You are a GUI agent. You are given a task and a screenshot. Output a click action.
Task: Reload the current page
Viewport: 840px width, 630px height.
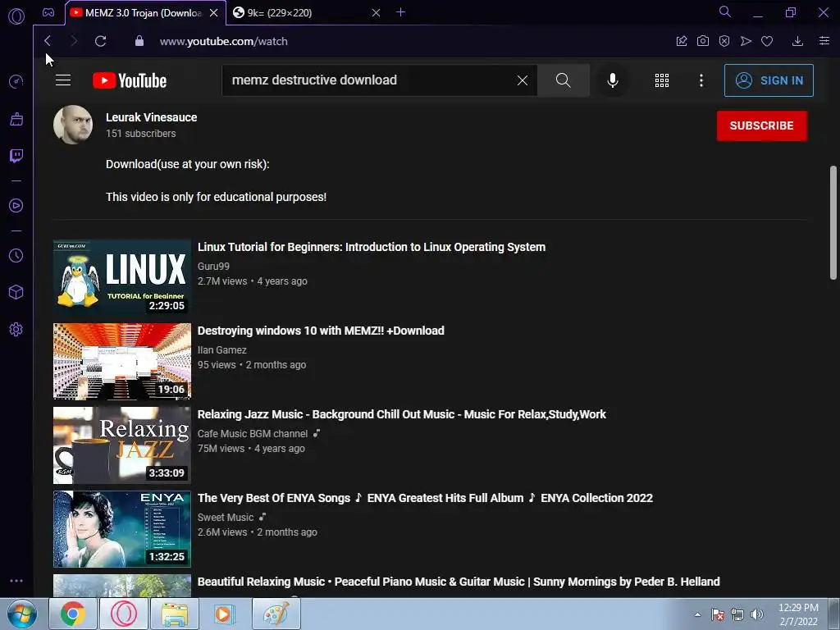coord(100,41)
